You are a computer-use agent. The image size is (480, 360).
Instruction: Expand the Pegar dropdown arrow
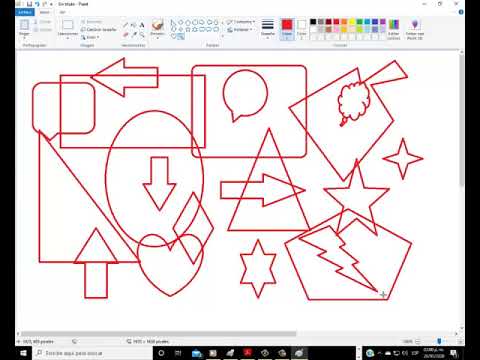point(24,38)
